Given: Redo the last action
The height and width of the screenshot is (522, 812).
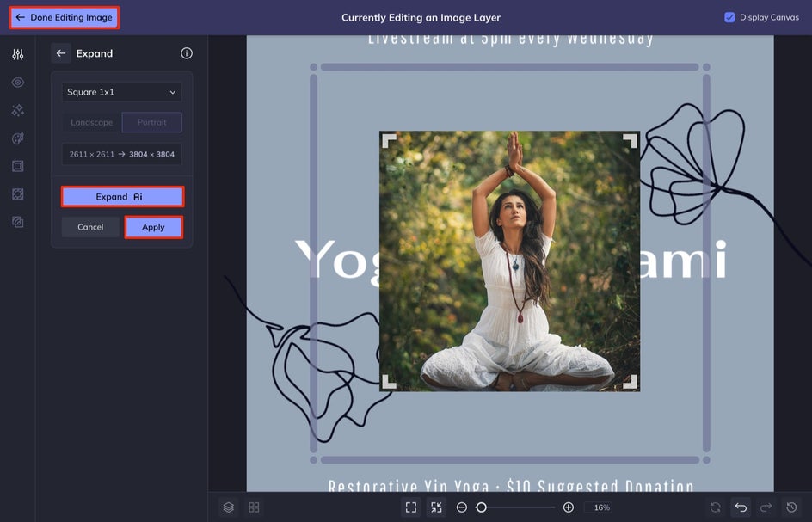Looking at the screenshot, I should click(766, 507).
